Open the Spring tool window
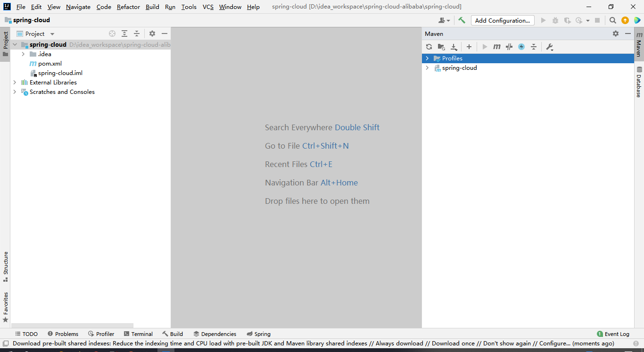Viewport: 644px width, 352px height. point(258,334)
